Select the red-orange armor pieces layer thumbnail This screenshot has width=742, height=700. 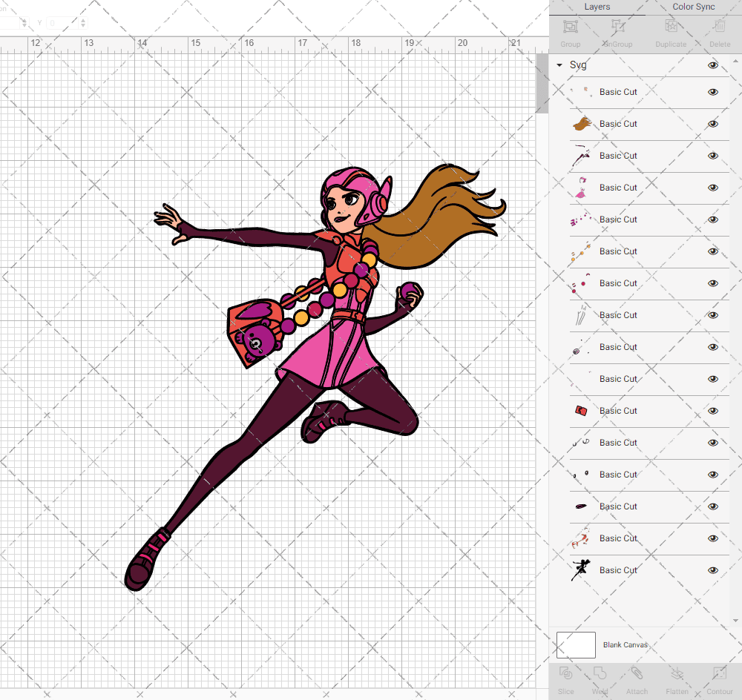click(x=581, y=538)
